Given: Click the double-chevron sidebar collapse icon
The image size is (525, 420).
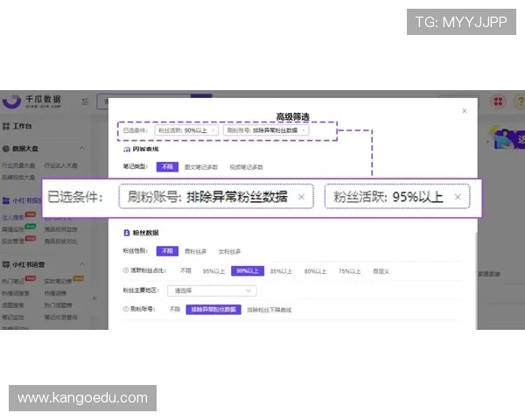Looking at the screenshot, I should pos(94,297).
